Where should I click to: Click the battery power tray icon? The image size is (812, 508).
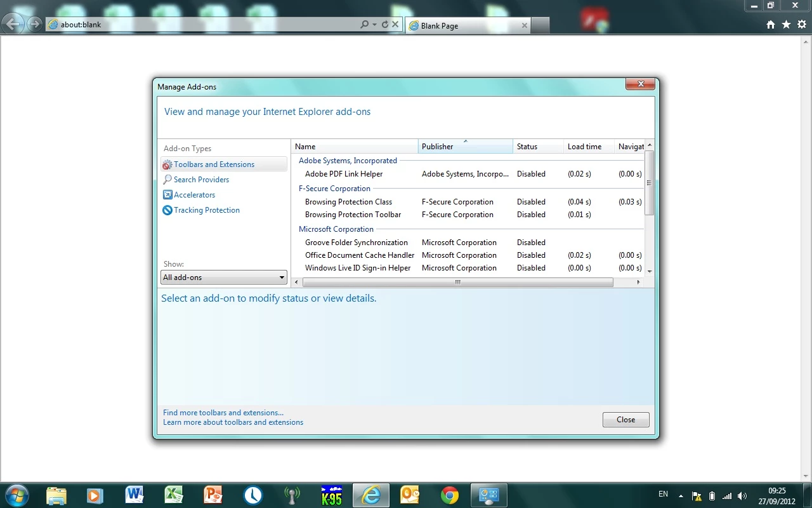(712, 496)
